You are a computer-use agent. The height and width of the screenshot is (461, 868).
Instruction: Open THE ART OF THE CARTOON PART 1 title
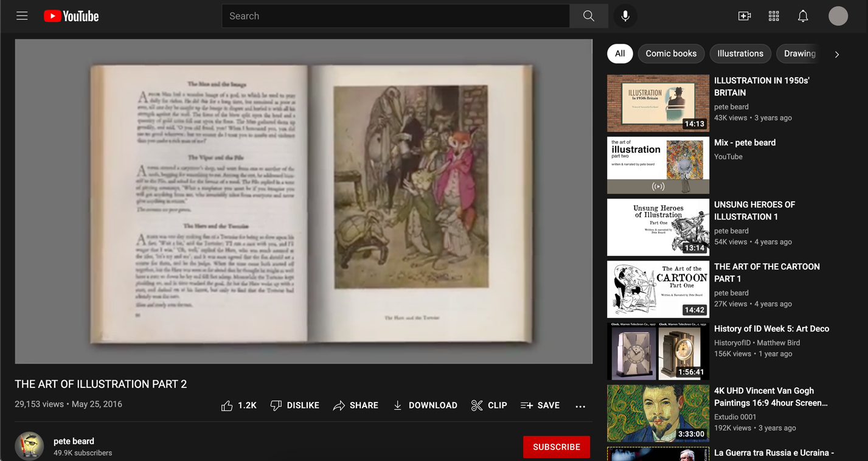[766, 272]
